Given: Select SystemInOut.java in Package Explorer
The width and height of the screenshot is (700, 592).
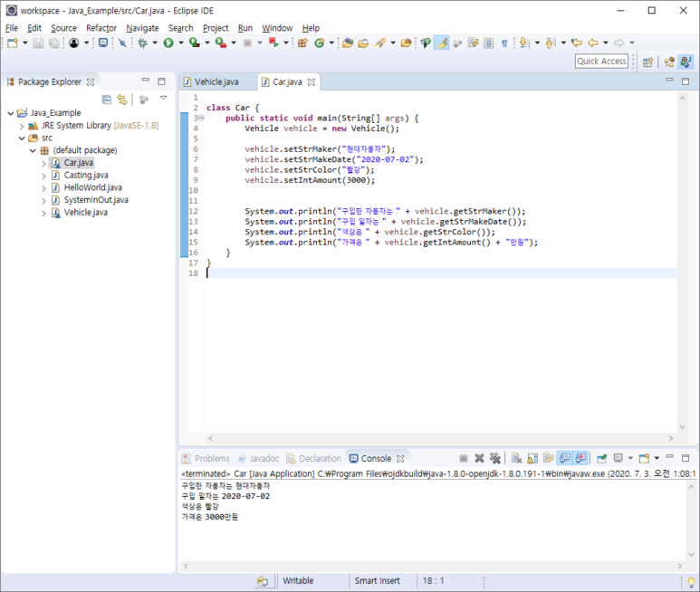Looking at the screenshot, I should point(96,200).
